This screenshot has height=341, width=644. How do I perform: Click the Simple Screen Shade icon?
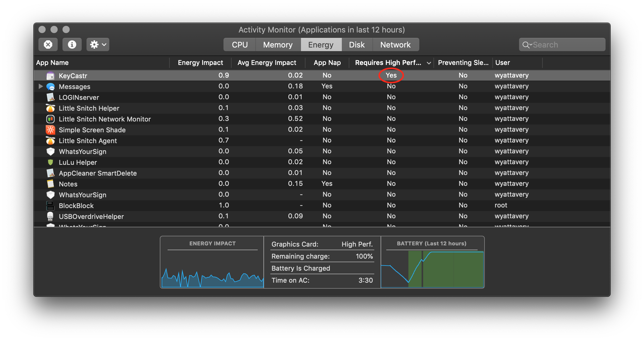(50, 130)
